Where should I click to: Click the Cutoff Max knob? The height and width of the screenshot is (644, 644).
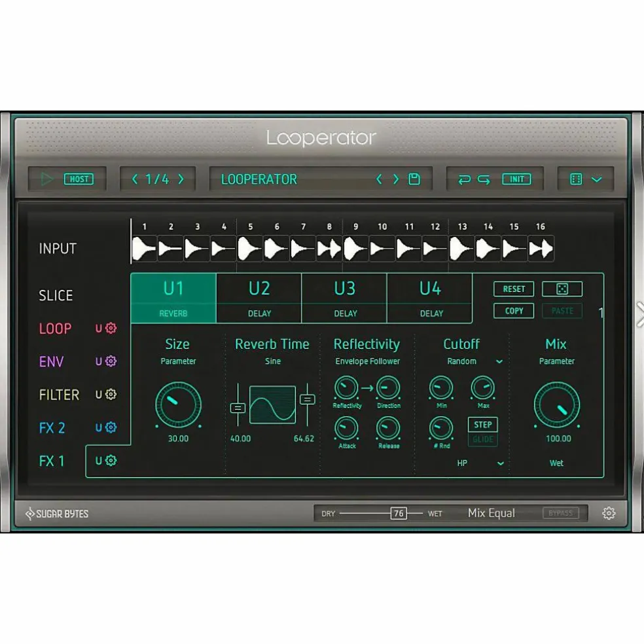(x=482, y=387)
